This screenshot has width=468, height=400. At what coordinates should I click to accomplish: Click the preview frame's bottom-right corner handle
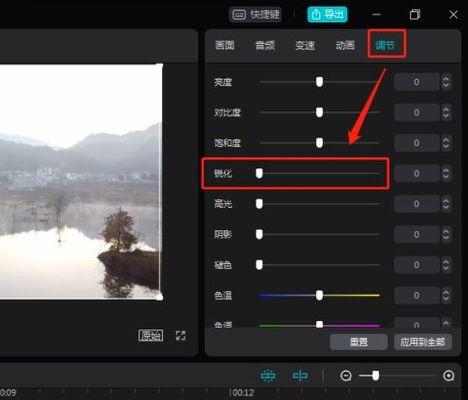[x=160, y=297]
